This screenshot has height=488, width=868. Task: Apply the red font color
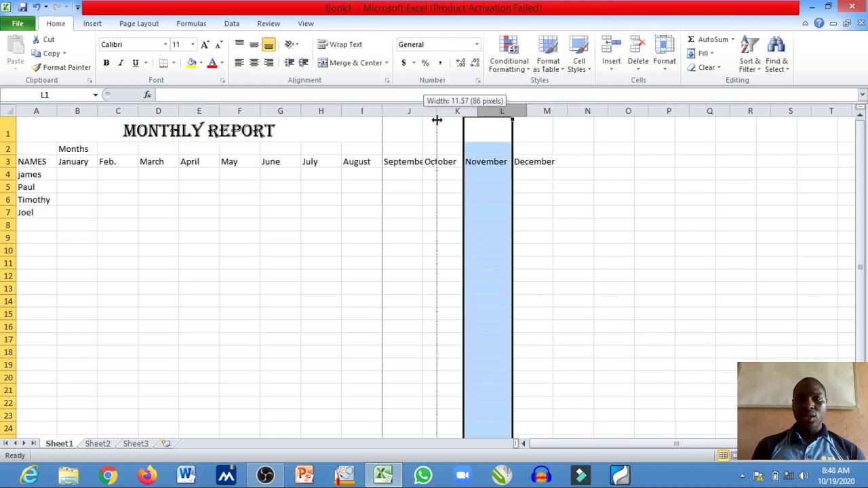pos(212,63)
